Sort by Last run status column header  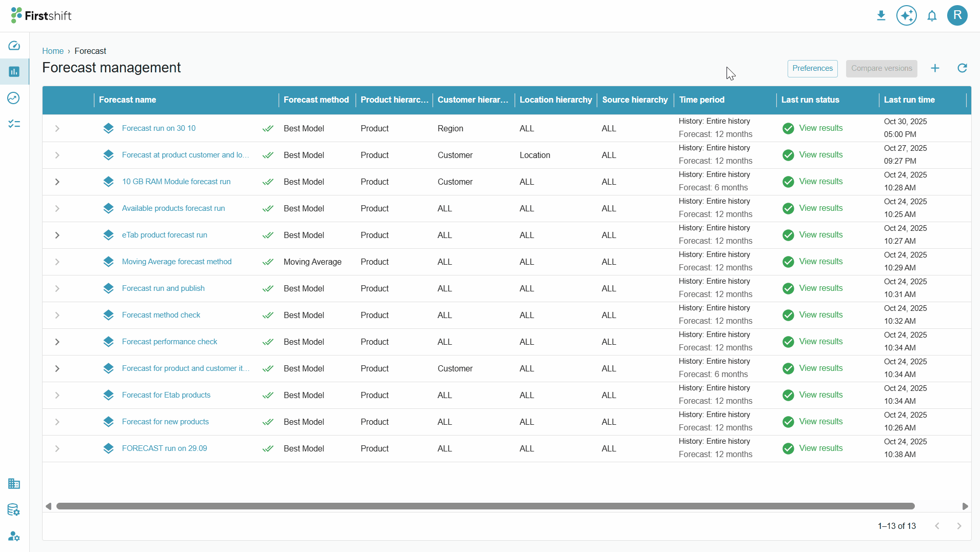(x=810, y=100)
